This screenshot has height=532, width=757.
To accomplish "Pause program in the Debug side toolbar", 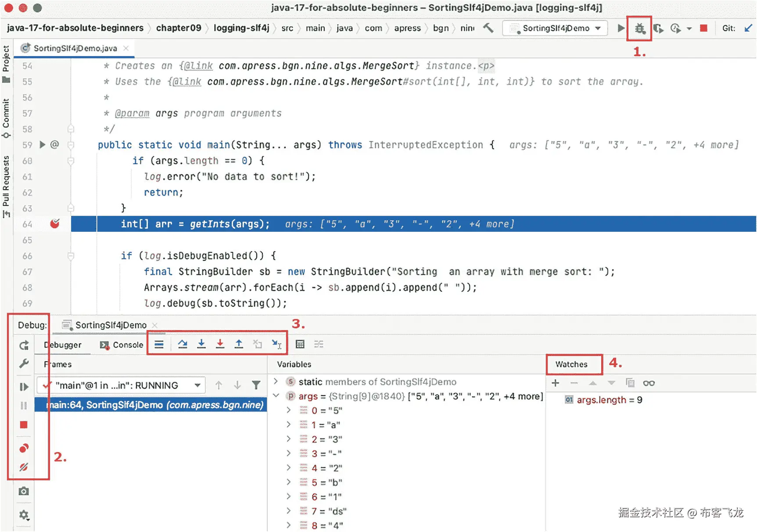I will (24, 406).
